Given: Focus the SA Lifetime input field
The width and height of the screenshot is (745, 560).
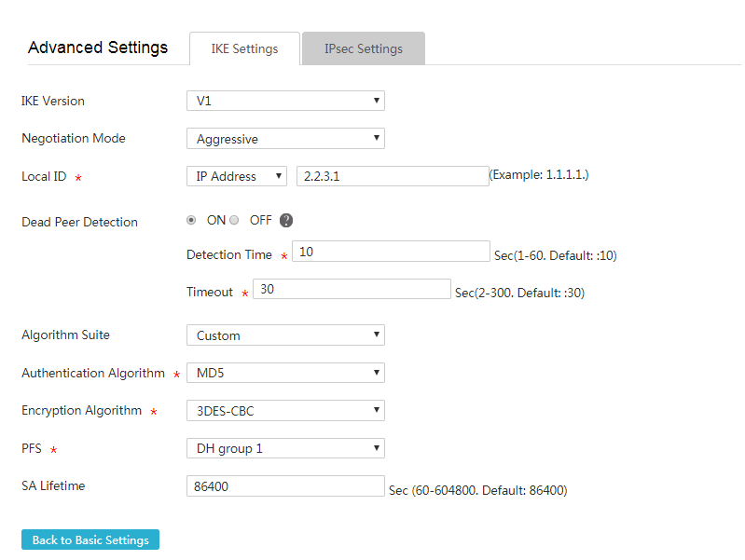Looking at the screenshot, I should (x=285, y=485).
